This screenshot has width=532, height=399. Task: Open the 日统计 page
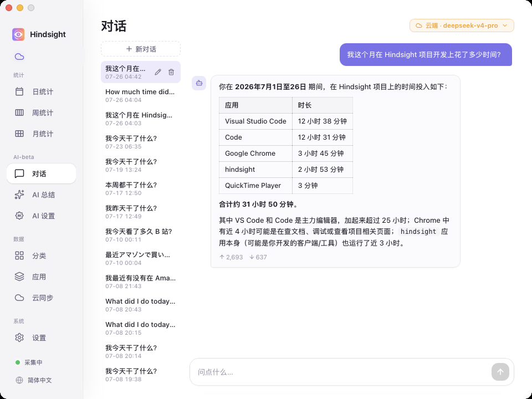pos(42,91)
